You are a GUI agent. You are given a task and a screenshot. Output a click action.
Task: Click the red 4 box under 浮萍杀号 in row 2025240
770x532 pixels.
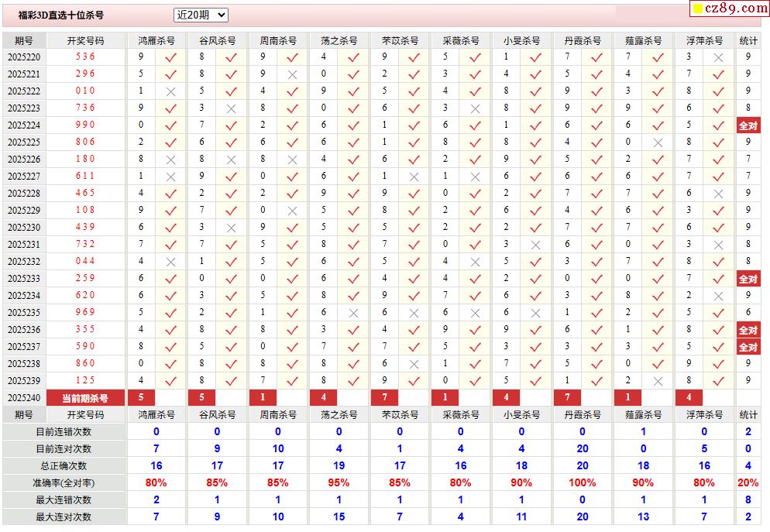[689, 397]
